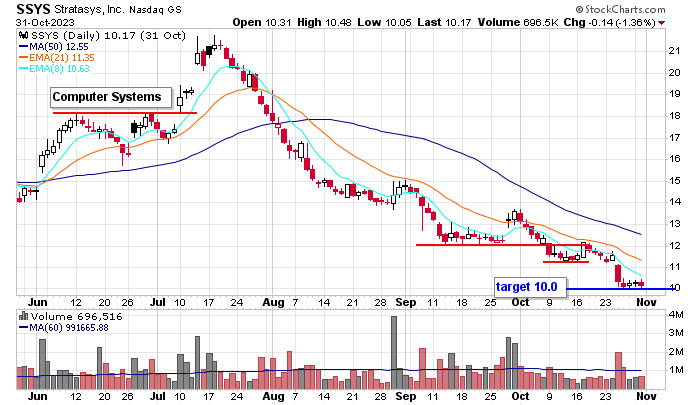This screenshot has width=700, height=405.
Task: Click the Sep label under the price chart
Action: tap(406, 302)
